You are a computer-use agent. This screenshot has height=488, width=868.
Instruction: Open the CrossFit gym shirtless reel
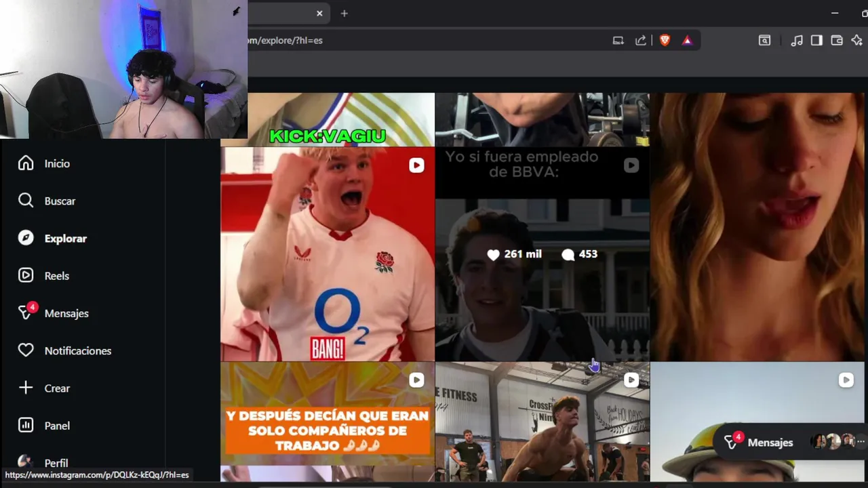tap(542, 422)
